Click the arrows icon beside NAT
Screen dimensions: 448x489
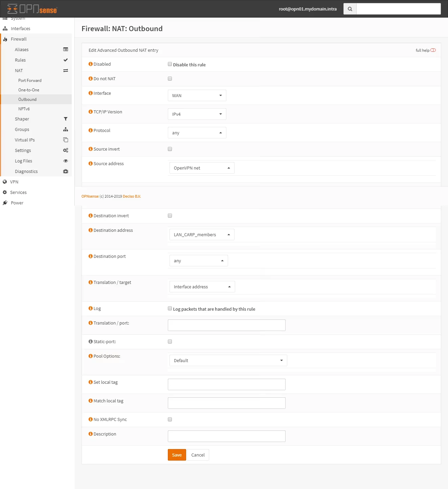(x=65, y=70)
